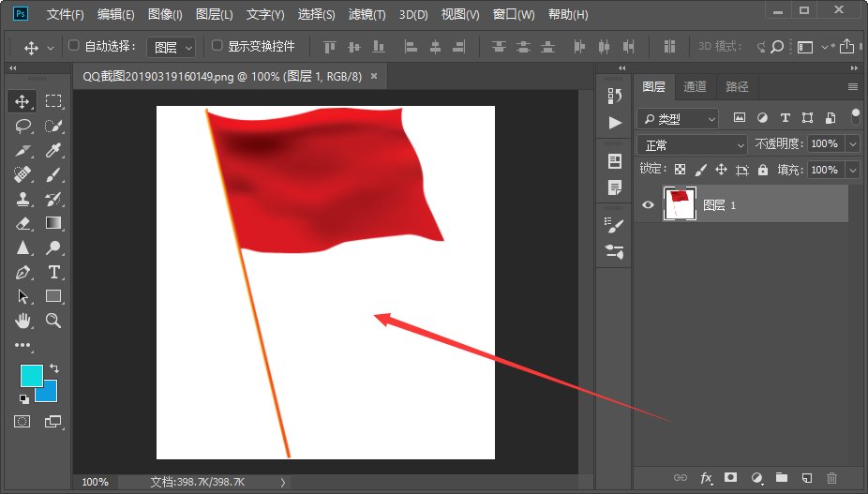Image resolution: width=868 pixels, height=494 pixels.
Task: Lock all layer attributes
Action: [763, 170]
